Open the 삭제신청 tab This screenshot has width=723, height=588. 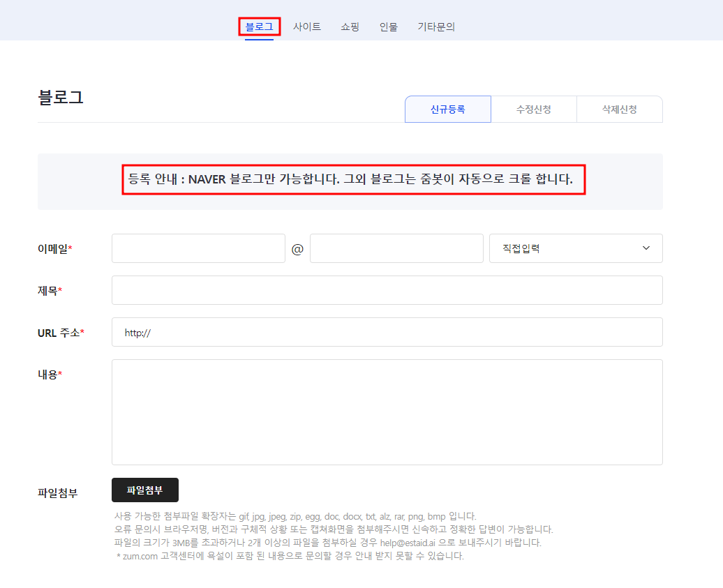[x=620, y=110]
